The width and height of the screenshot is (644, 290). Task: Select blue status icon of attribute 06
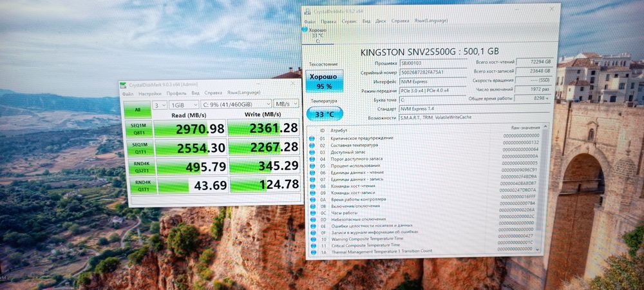[x=312, y=172]
